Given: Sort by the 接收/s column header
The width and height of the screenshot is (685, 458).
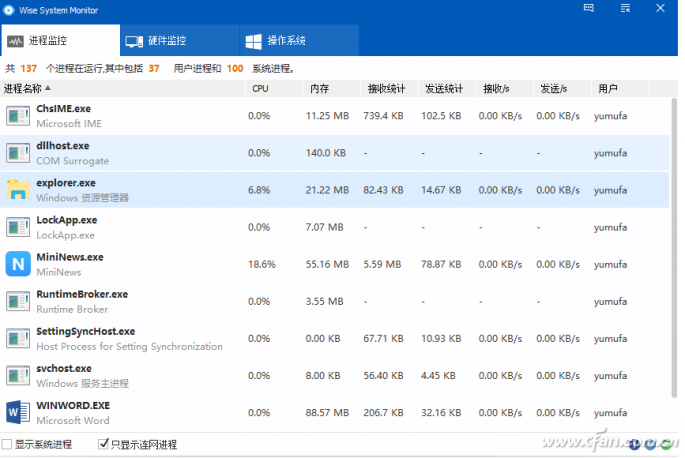Looking at the screenshot, I should click(505, 89).
